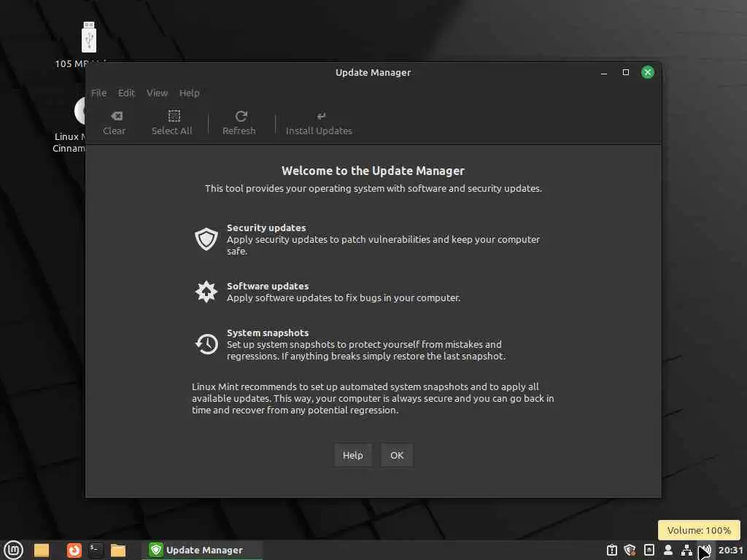Open the Edit menu
This screenshot has height=560, width=747.
(126, 93)
